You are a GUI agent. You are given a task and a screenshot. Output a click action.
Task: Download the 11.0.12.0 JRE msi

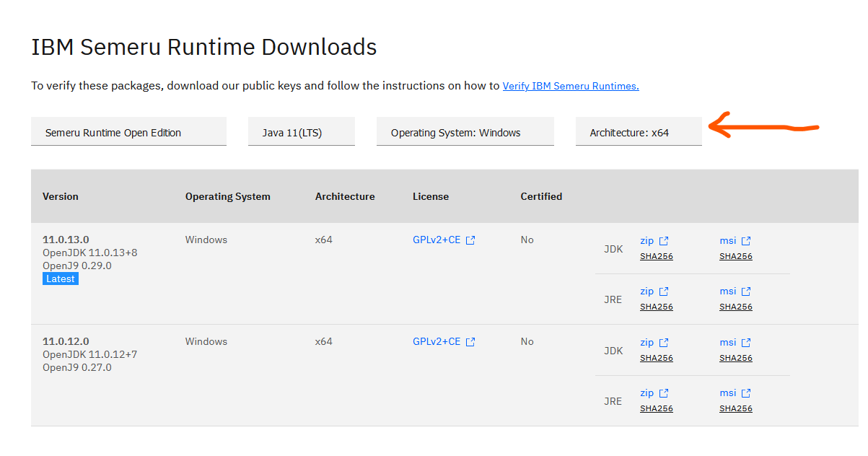(x=728, y=393)
